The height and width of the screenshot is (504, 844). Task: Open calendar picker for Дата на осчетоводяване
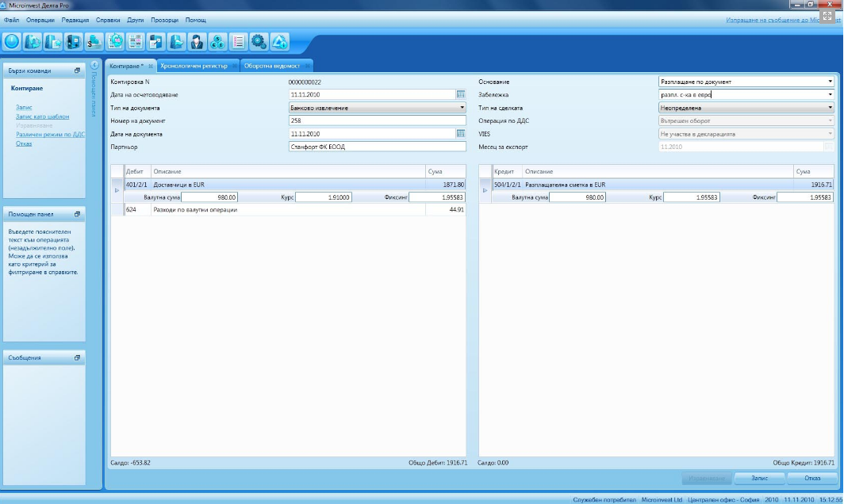(x=460, y=94)
